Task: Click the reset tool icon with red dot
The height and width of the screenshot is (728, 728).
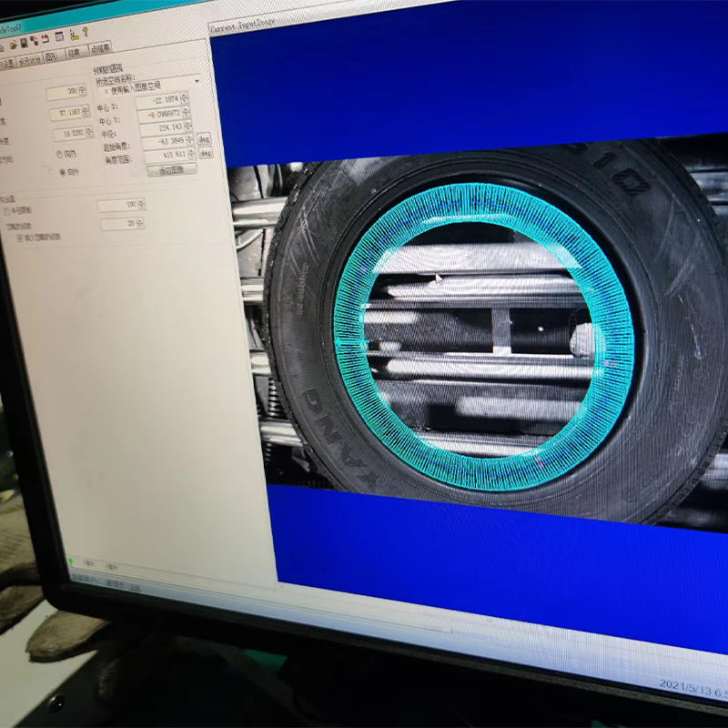Action: [45, 38]
